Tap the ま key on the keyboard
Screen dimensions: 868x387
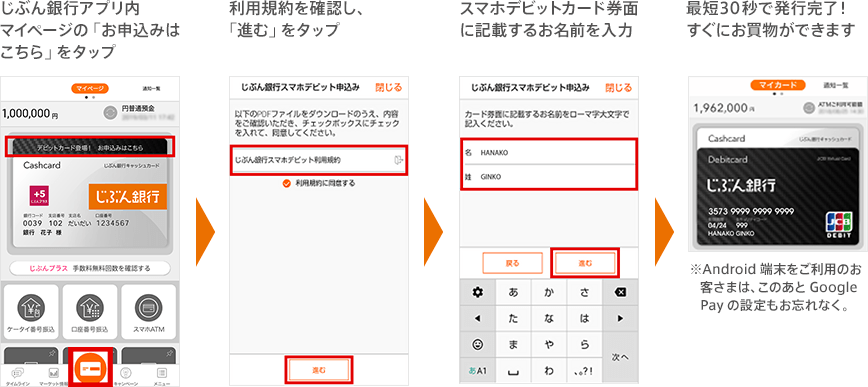tap(513, 344)
